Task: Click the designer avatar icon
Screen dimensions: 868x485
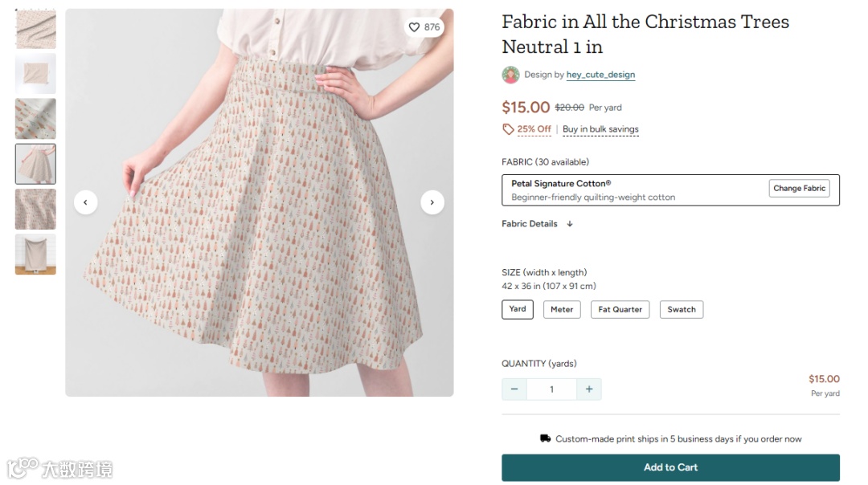Action: pyautogui.click(x=510, y=75)
